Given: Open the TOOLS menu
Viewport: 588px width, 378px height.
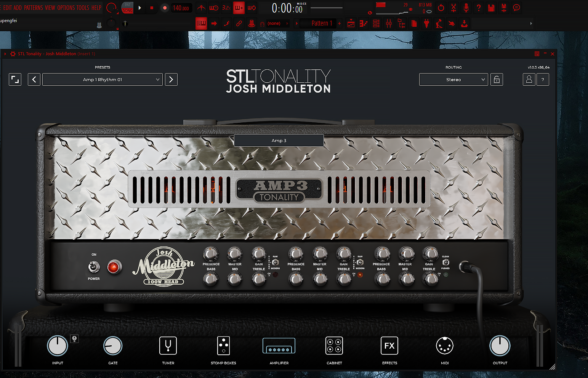Looking at the screenshot, I should [83, 8].
